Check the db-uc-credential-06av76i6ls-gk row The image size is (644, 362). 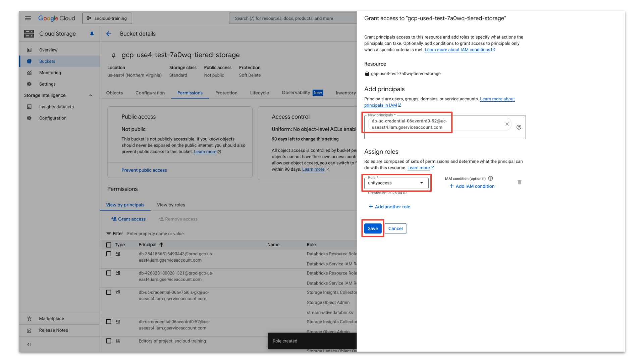click(x=109, y=293)
